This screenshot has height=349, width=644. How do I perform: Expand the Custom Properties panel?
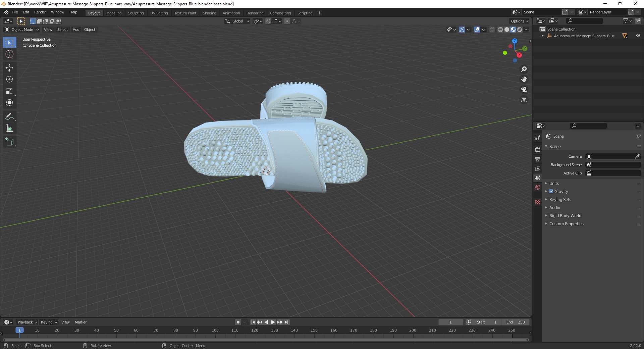coord(566,223)
